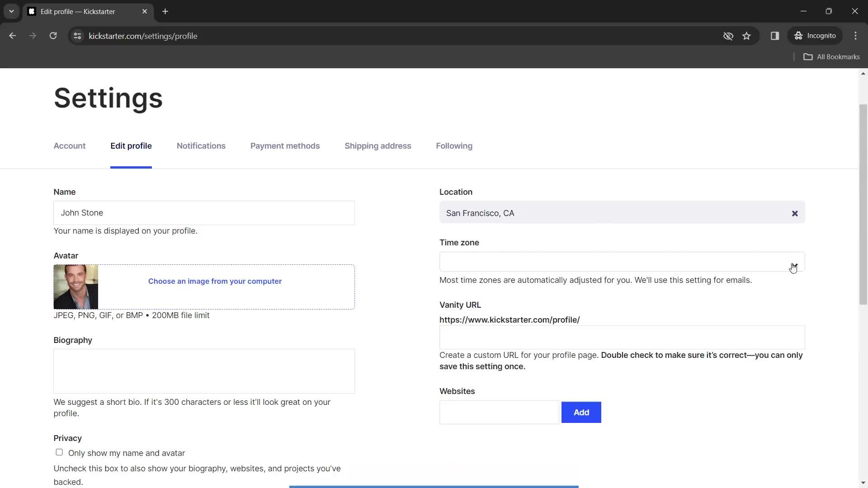Image resolution: width=868 pixels, height=488 pixels.
Task: Reload the Kickstarter settings page
Action: point(53,36)
